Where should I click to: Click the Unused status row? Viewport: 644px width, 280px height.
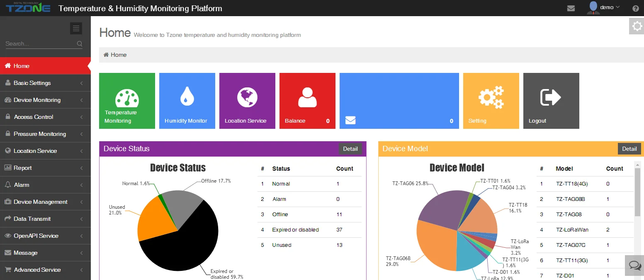pyautogui.click(x=309, y=245)
